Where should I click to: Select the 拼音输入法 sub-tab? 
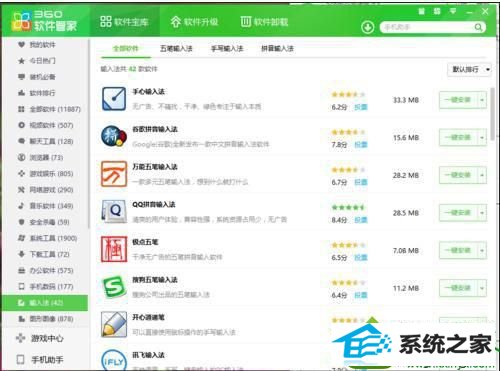click(x=277, y=49)
